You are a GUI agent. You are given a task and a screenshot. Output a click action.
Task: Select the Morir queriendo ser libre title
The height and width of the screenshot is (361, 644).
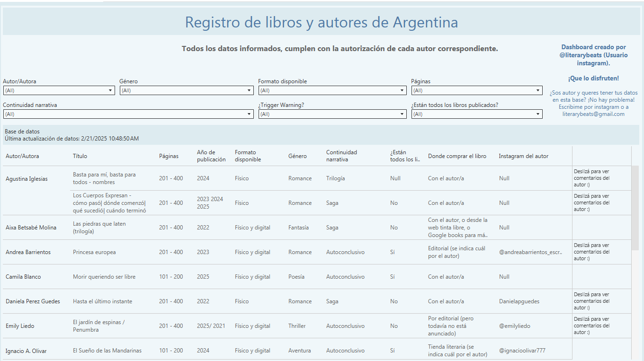coord(104,277)
